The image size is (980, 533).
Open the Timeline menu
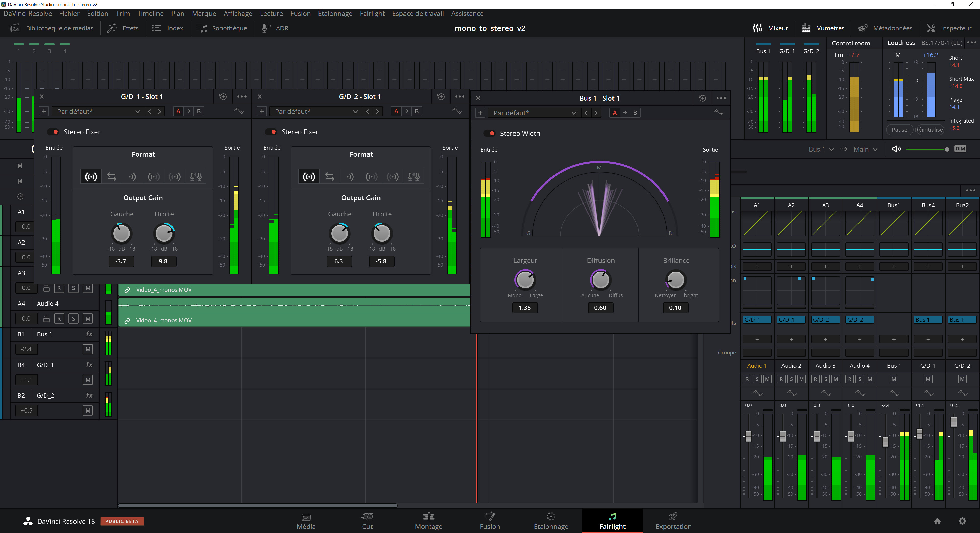pos(150,13)
